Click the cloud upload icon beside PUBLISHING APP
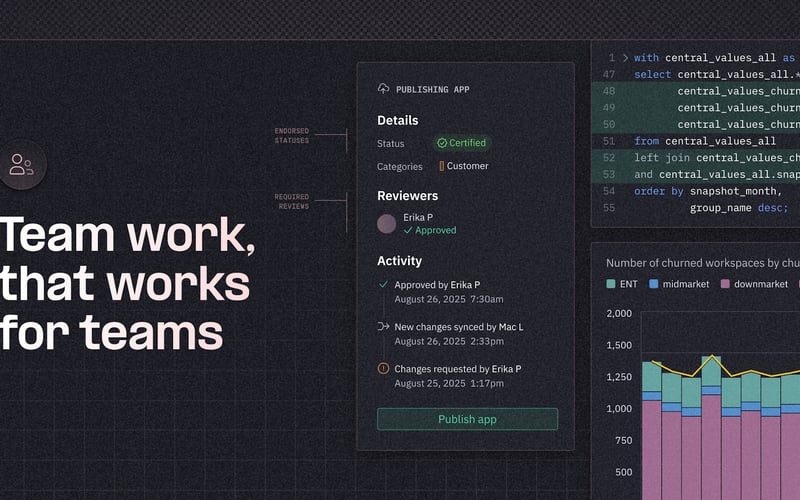This screenshot has width=800, height=500. click(x=383, y=89)
